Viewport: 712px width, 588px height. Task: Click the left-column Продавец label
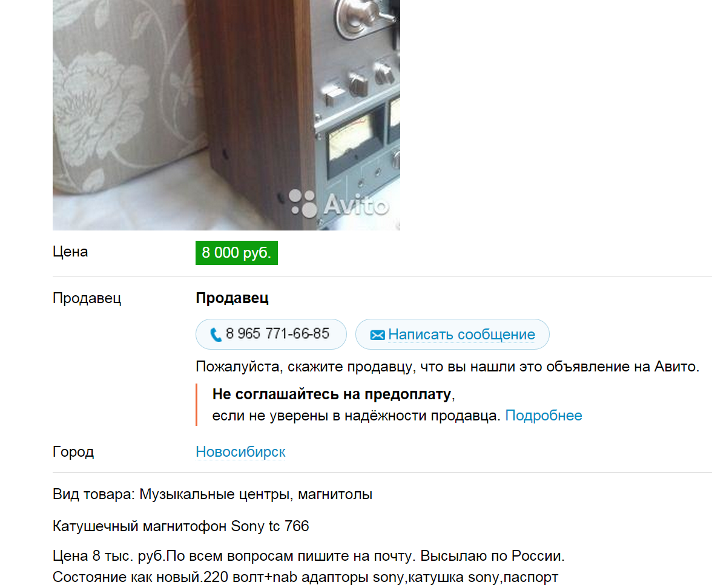tap(87, 298)
